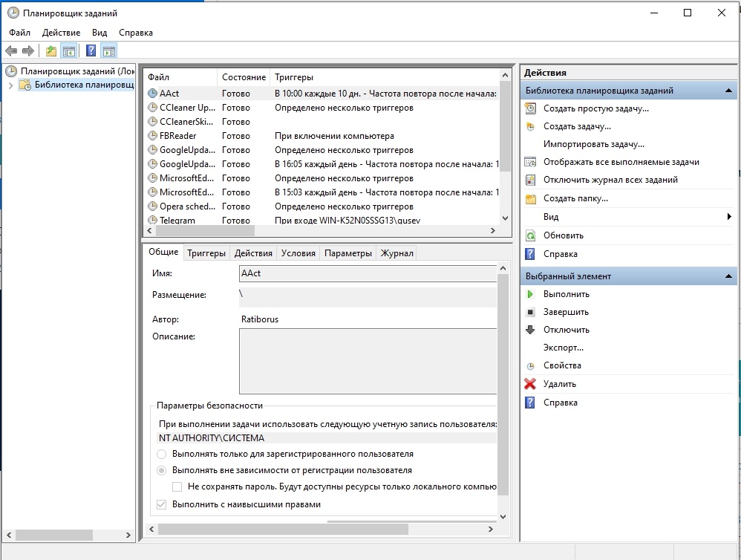The height and width of the screenshot is (560, 741).
Task: Click the Свойства action text
Action: 562,365
